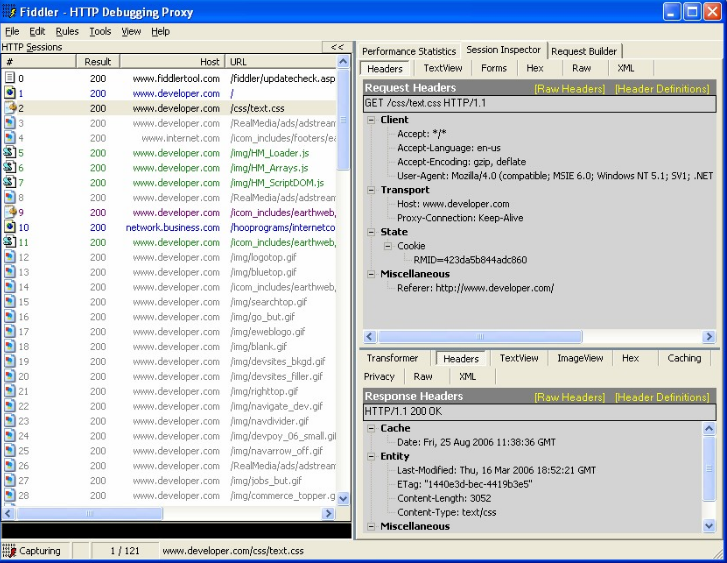Collapse the Client header group
Screen dimensions: 727x563
372,120
